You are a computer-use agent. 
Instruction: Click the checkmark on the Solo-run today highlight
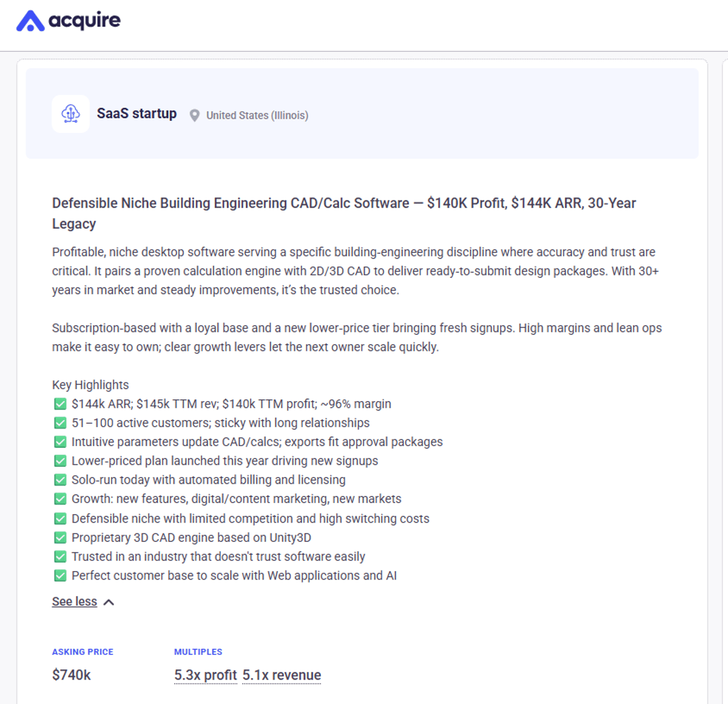[60, 479]
